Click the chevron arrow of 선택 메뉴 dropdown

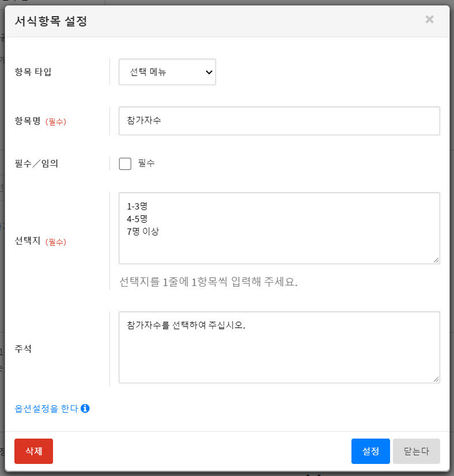pyautogui.click(x=208, y=73)
